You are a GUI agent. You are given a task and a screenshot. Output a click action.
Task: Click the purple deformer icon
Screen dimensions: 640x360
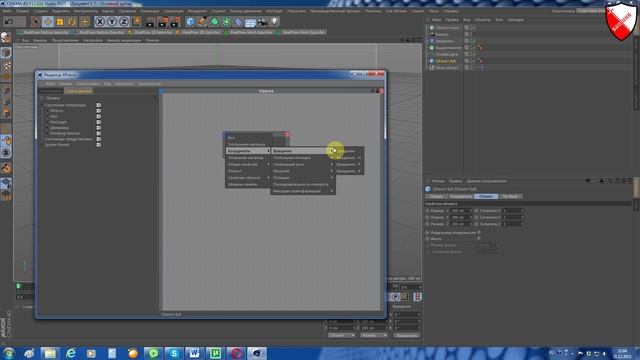pos(238,21)
